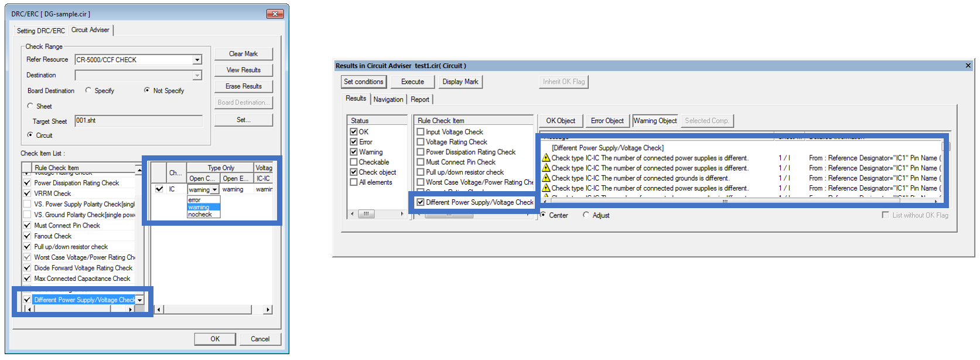The image size is (980, 360).
Task: Choose warning from the dropdown list
Action: [203, 207]
